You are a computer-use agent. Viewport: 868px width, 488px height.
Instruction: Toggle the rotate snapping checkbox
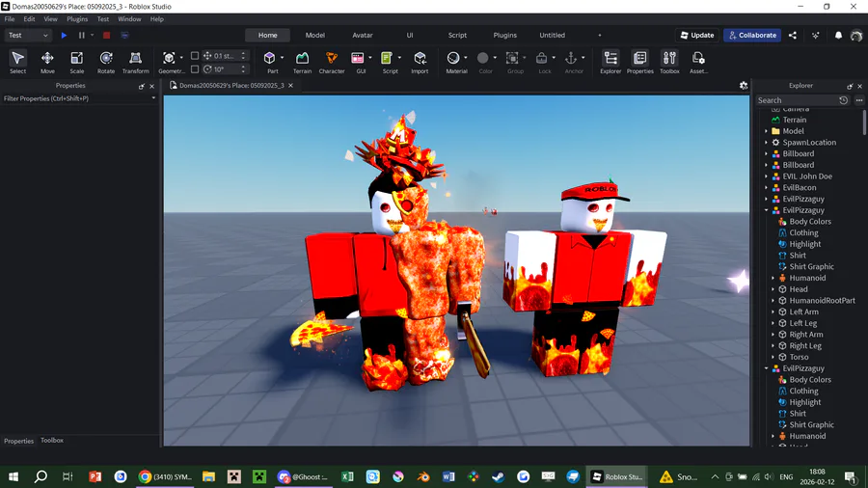click(x=195, y=69)
